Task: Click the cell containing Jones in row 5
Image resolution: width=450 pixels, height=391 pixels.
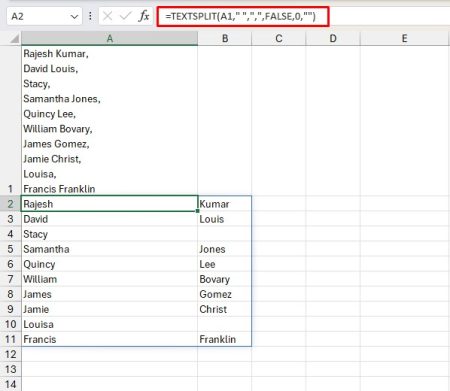Action: pyautogui.click(x=225, y=249)
